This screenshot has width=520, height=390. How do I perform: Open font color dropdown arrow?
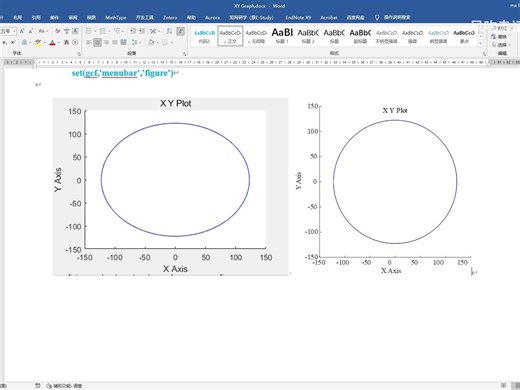coord(59,42)
